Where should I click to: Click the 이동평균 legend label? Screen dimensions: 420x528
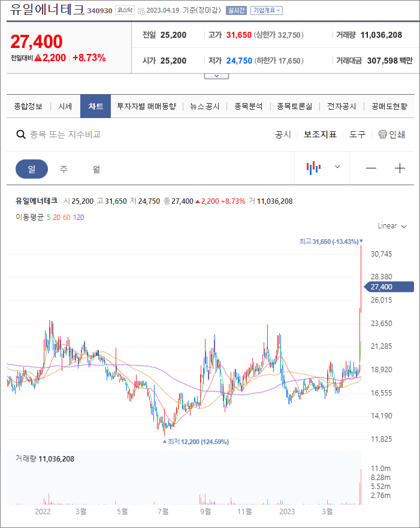[x=29, y=217]
